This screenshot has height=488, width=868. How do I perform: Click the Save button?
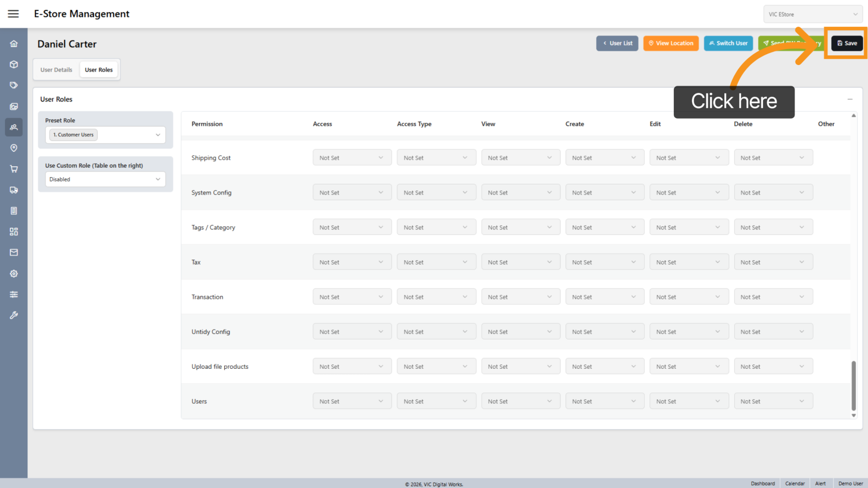(847, 43)
